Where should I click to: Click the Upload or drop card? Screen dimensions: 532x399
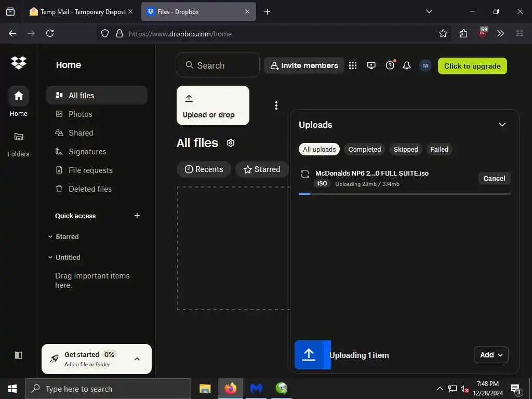[212, 105]
